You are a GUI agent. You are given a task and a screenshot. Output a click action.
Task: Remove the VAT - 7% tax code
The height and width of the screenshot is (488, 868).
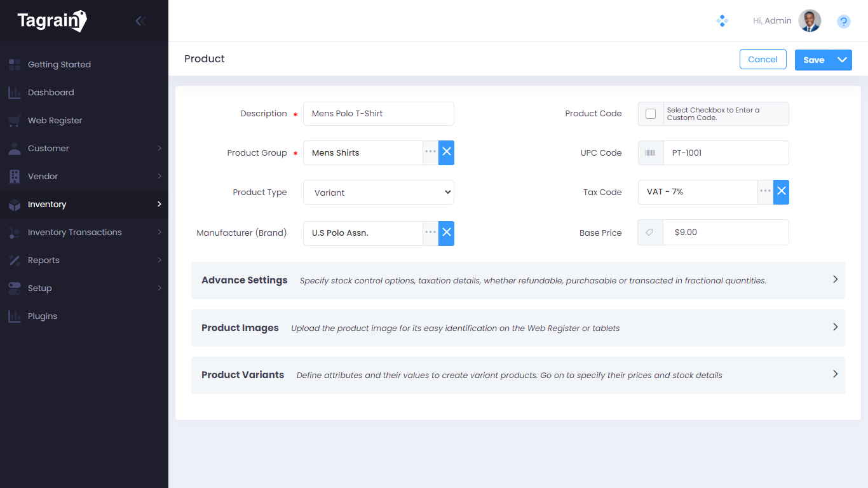click(x=781, y=192)
